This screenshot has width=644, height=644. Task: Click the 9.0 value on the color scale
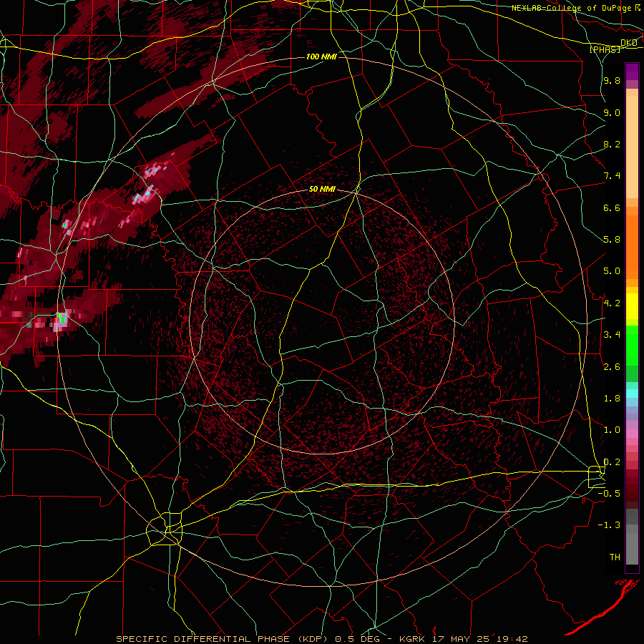pos(612,112)
